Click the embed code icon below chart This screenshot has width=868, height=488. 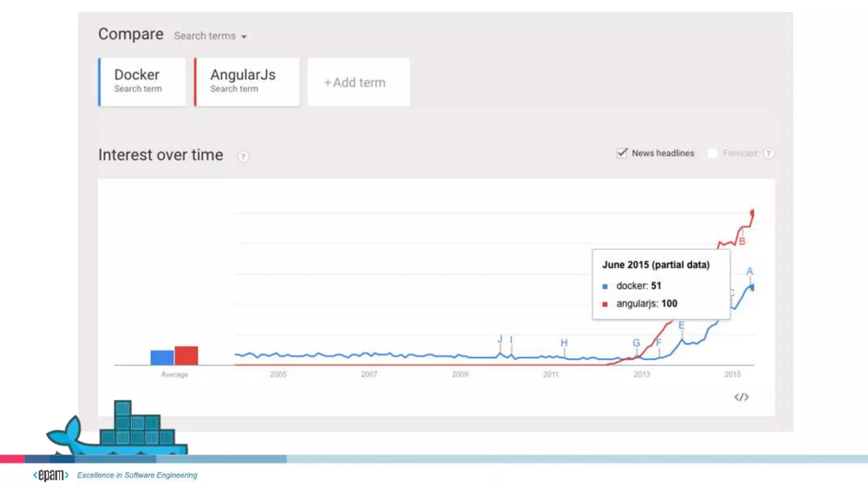coord(741,397)
